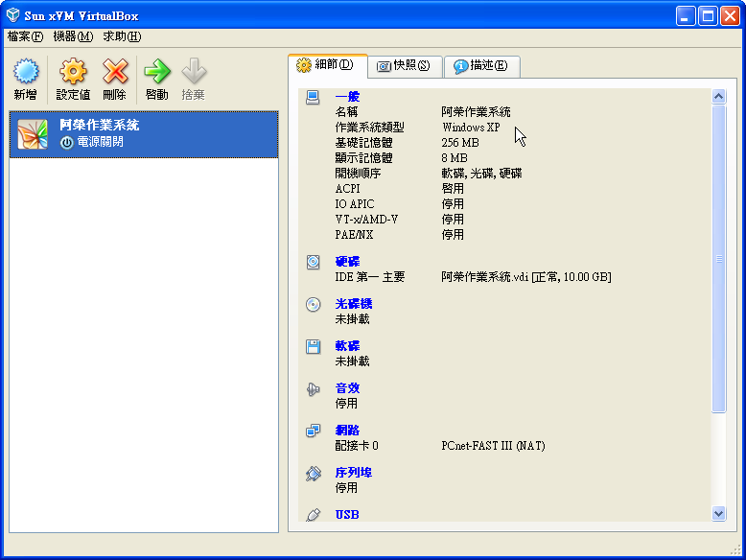Click the 捨棄 (Discard) gray arrow icon

click(x=194, y=71)
